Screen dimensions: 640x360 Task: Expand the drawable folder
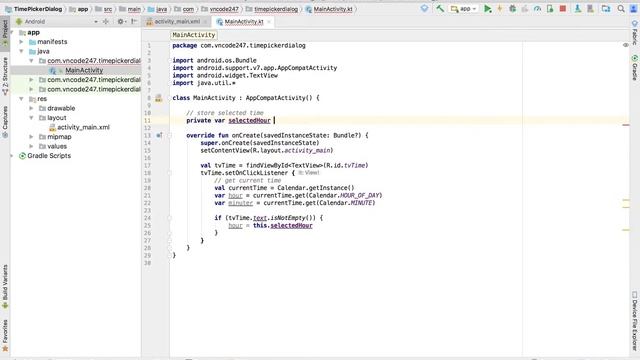[x=31, y=108]
